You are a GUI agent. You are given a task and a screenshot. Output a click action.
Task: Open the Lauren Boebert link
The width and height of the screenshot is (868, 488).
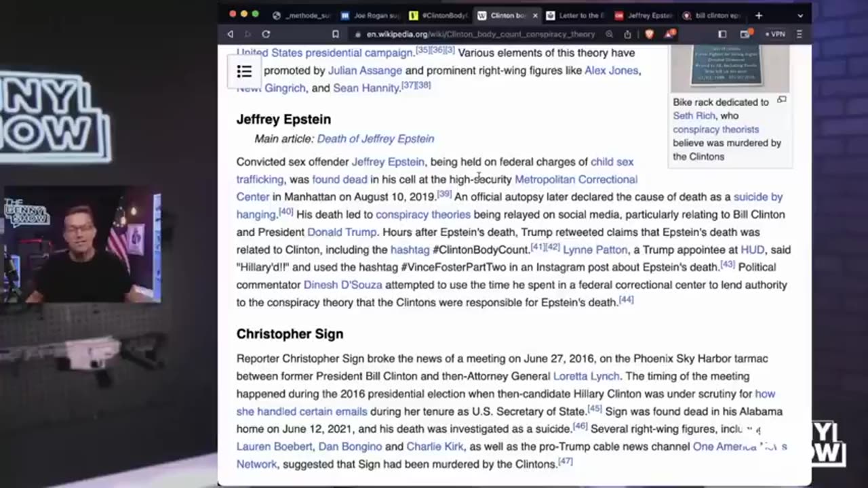point(275,447)
